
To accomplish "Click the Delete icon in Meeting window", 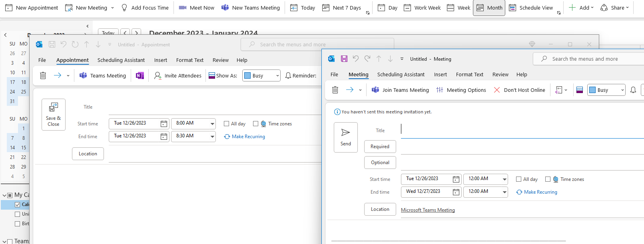I will 335,90.
